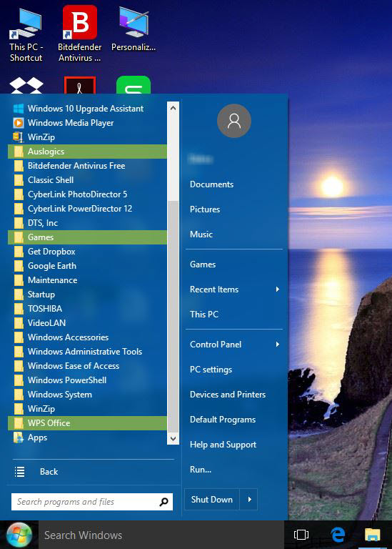Expand Control Panel submenu arrow

pos(277,344)
